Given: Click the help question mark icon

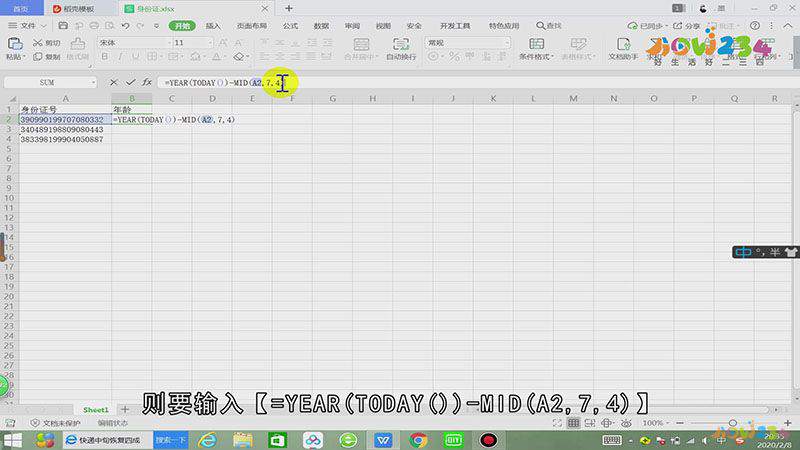Looking at the screenshot, I should click(755, 26).
